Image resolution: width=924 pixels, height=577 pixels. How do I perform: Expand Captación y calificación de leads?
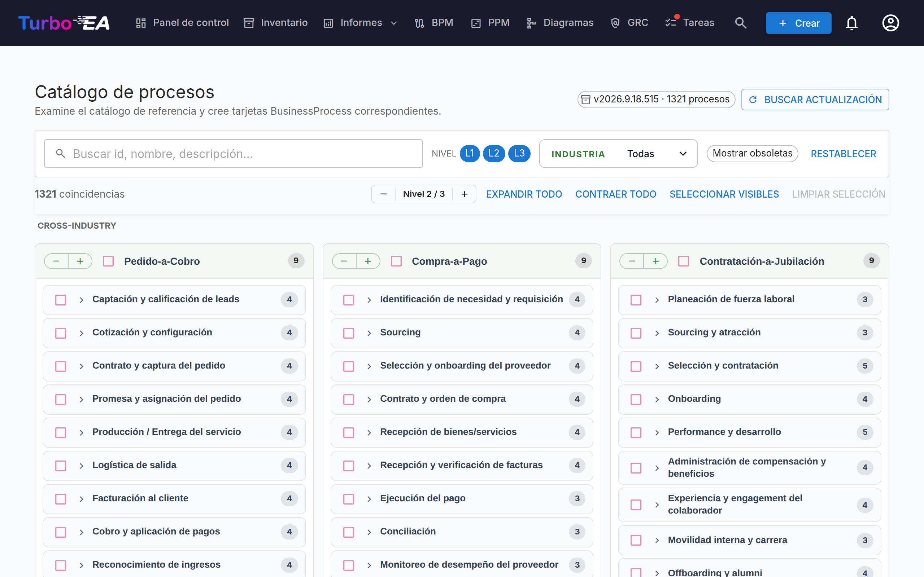click(81, 300)
